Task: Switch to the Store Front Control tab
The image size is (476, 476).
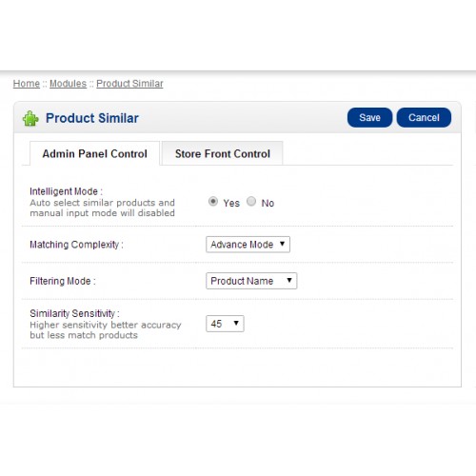Action: 223,153
